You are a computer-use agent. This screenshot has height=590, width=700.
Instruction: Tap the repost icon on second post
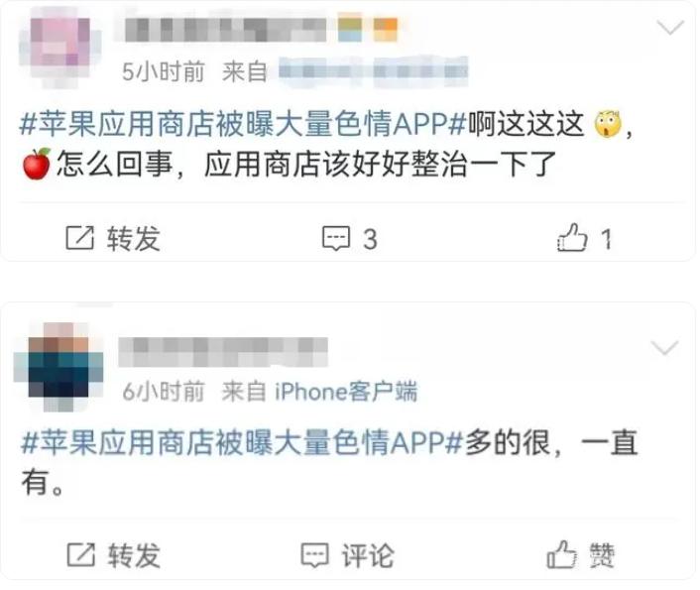[x=80, y=554]
